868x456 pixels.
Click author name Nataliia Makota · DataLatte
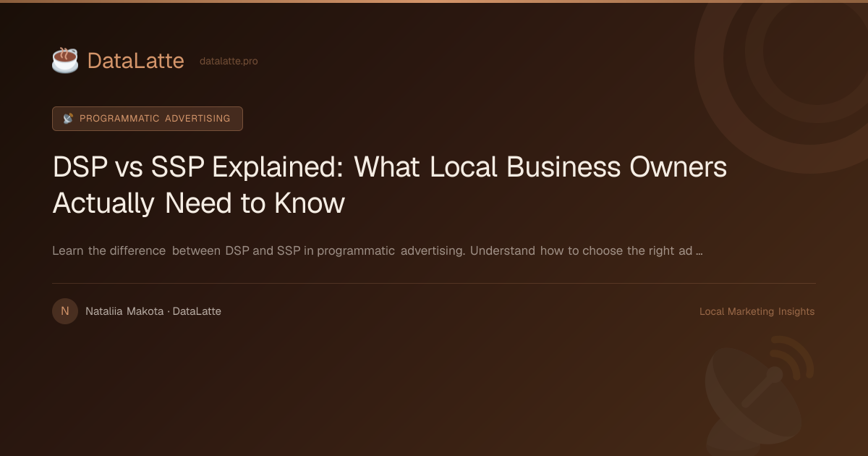[x=153, y=311]
